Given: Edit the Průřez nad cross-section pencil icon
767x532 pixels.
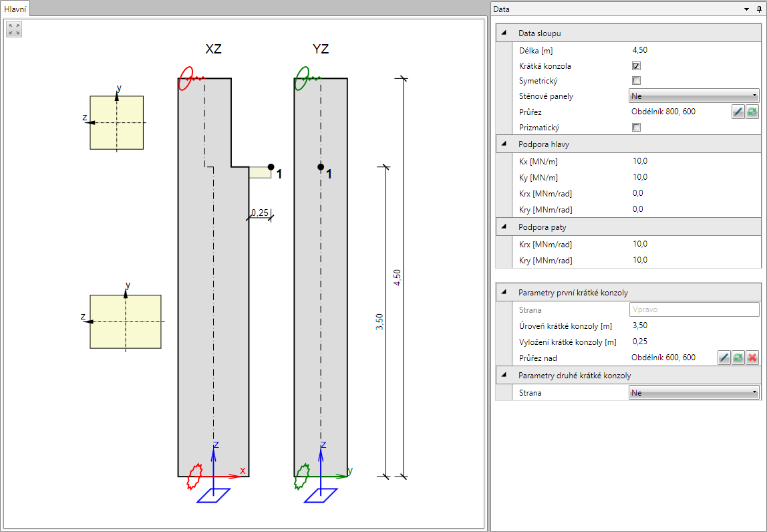Looking at the screenshot, I should 724,358.
